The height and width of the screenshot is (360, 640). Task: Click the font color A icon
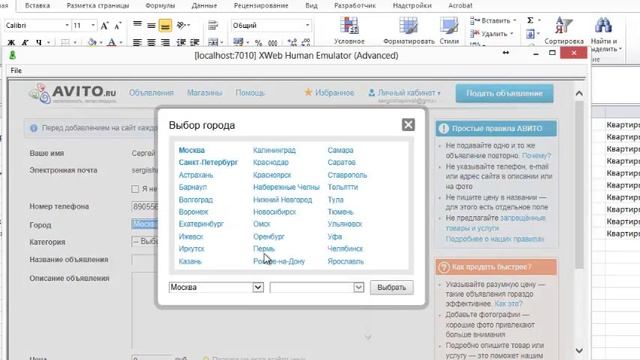[x=111, y=42]
